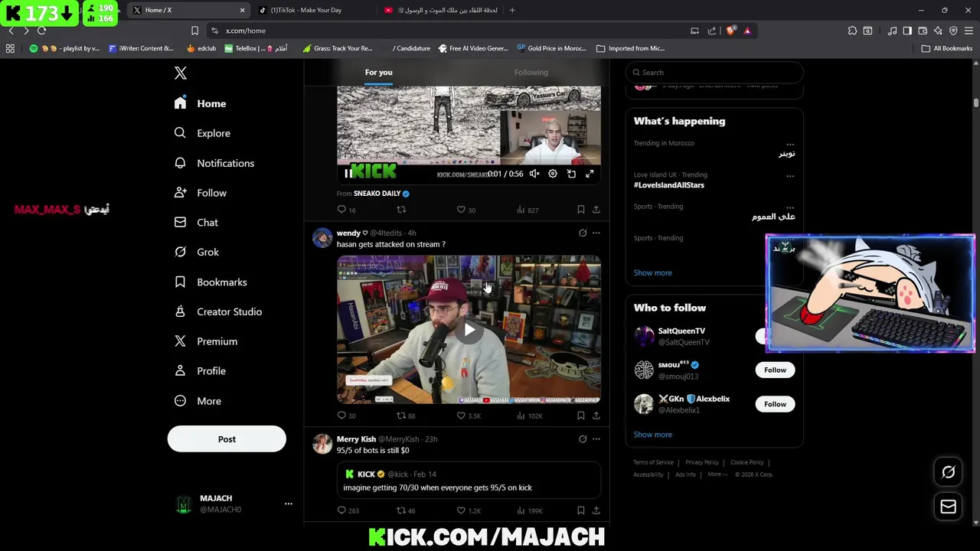
Task: Reply to wendy's post with 30 replies
Action: (x=346, y=416)
